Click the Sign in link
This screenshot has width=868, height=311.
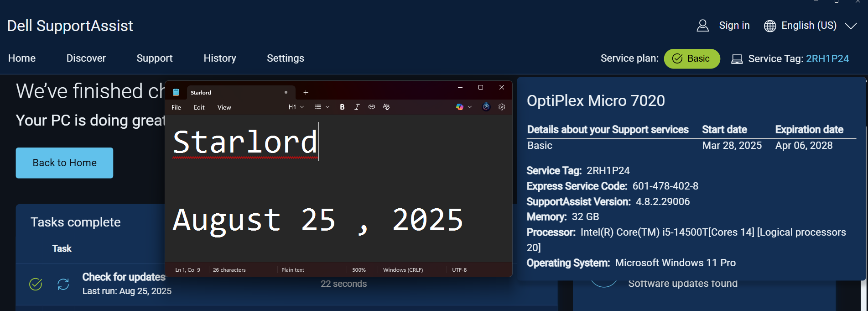coord(734,26)
